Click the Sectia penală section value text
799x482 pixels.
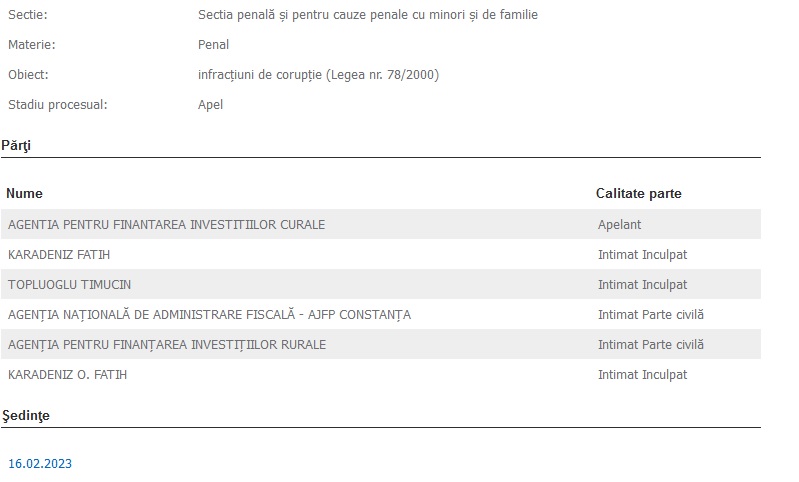tap(368, 15)
